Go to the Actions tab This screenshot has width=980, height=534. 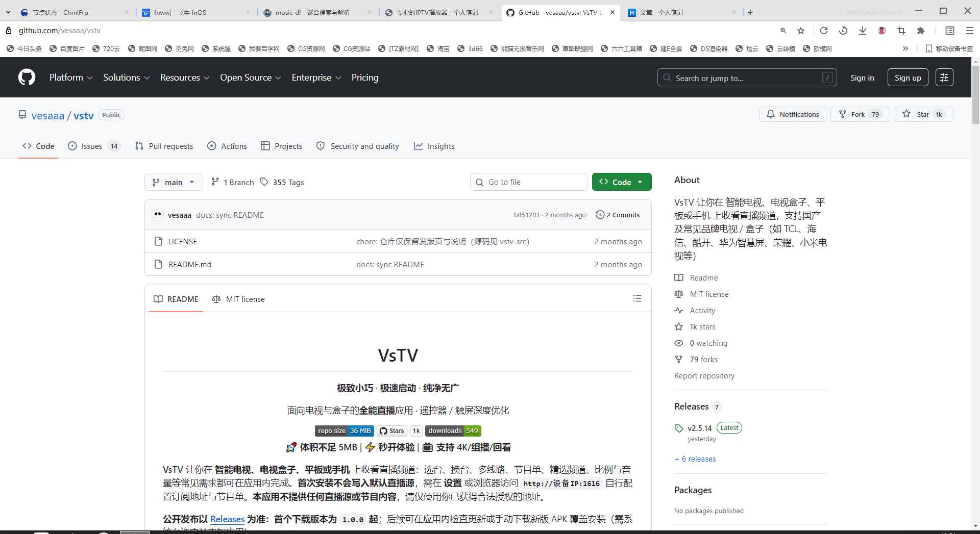(x=227, y=146)
